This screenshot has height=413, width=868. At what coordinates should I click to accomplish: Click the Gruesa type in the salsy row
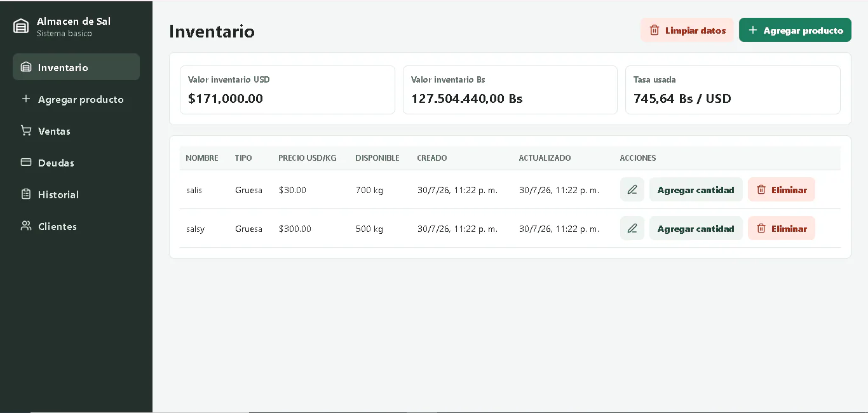248,229
